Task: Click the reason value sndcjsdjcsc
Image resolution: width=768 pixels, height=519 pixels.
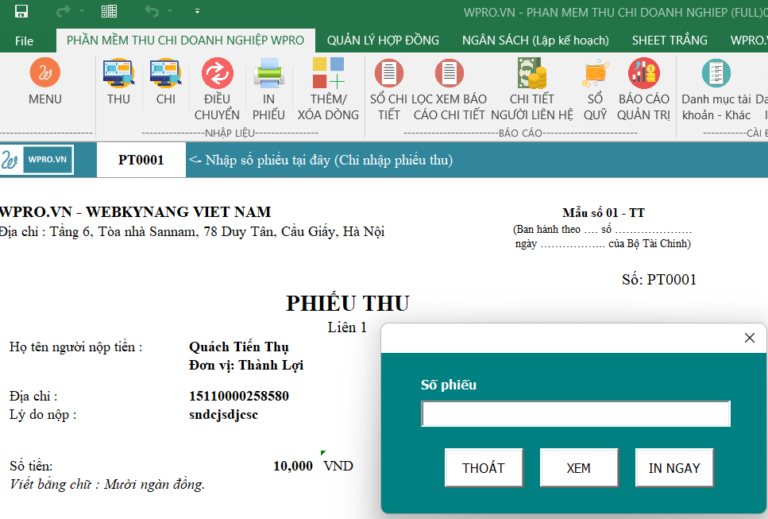Action: click(223, 414)
